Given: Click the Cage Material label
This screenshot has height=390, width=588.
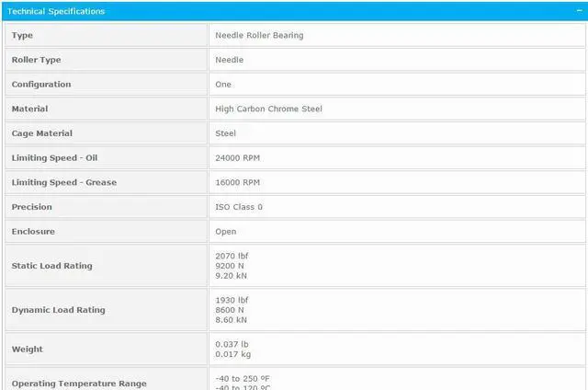Looking at the screenshot, I should pyautogui.click(x=41, y=133).
